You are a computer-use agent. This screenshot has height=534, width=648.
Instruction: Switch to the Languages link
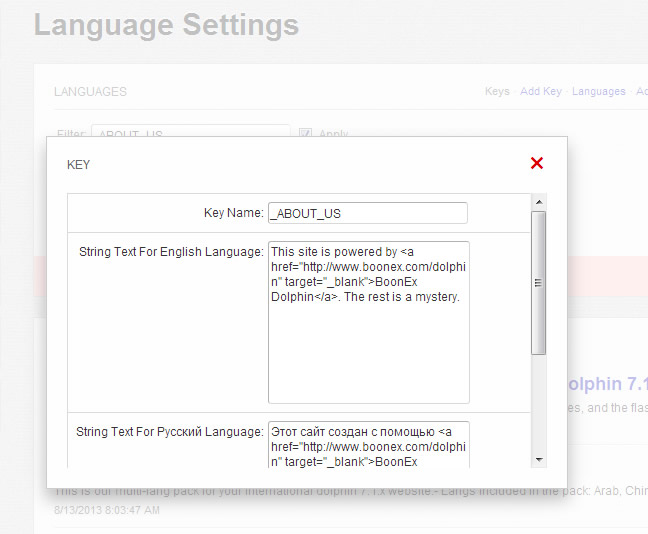[x=598, y=91]
